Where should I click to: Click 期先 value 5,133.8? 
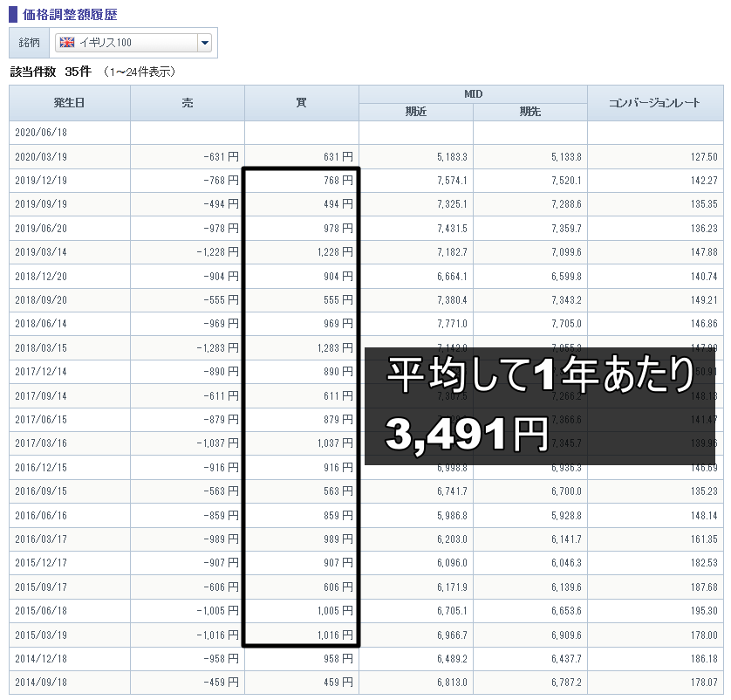(566, 157)
